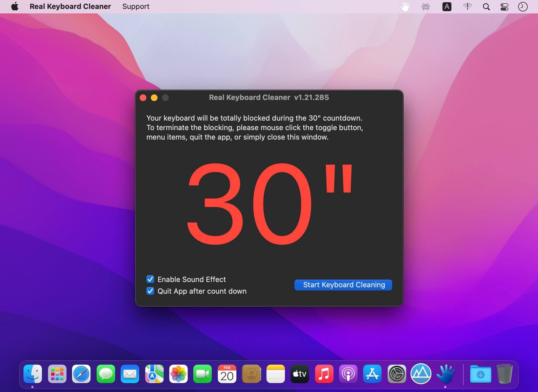Screen dimensions: 538x392
Task: Open the input source menu
Action: tap(447, 7)
